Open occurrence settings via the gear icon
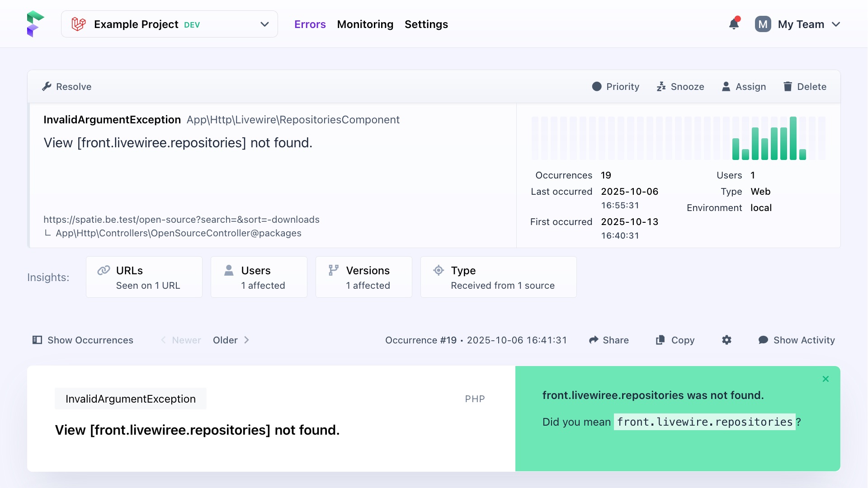Image resolution: width=868 pixels, height=488 pixels. 726,340
